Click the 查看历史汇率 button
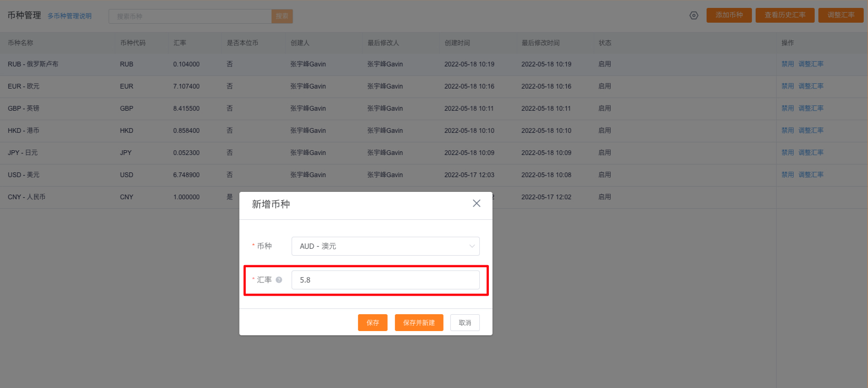Screen dimensions: 868x388 tap(785, 15)
